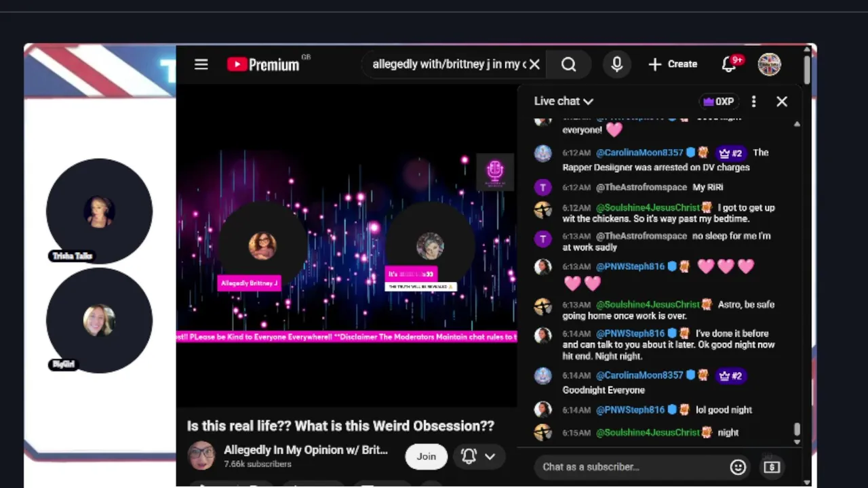868x488 pixels.
Task: Clear the search box text
Action: click(534, 64)
